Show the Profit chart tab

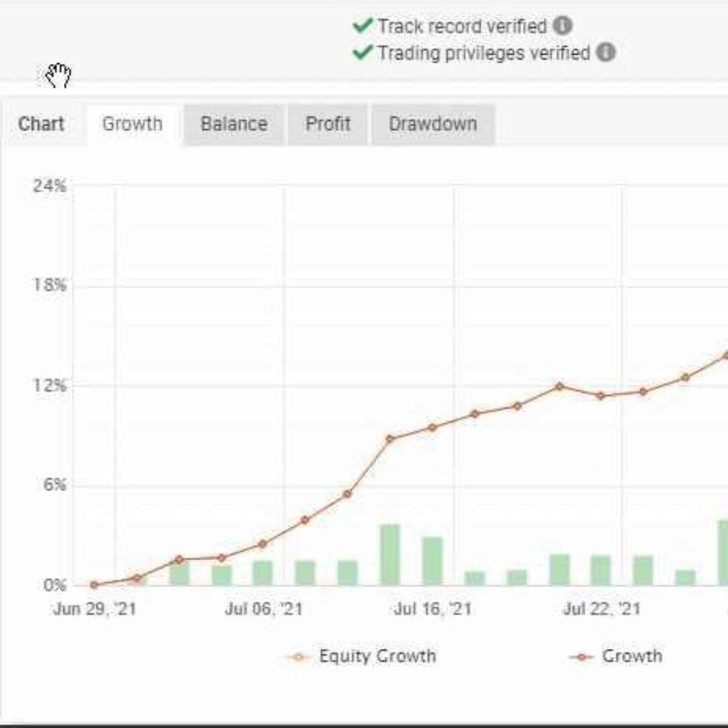click(328, 124)
